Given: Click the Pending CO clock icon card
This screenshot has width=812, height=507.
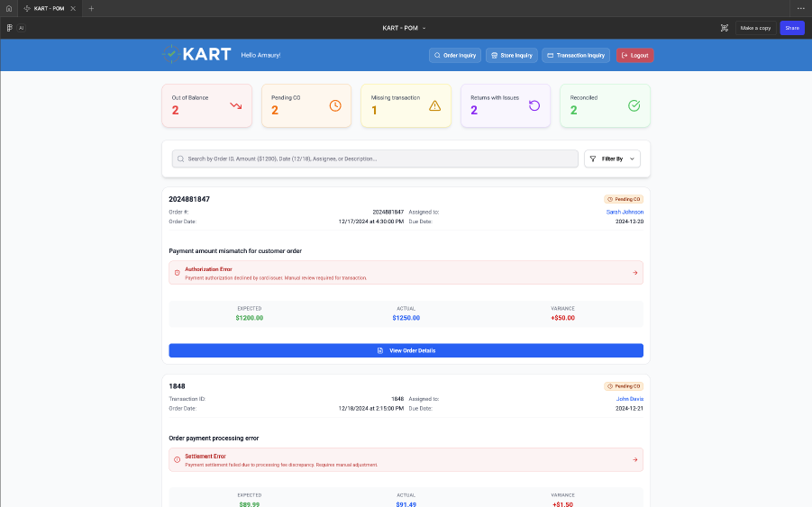Looking at the screenshot, I should coord(306,105).
